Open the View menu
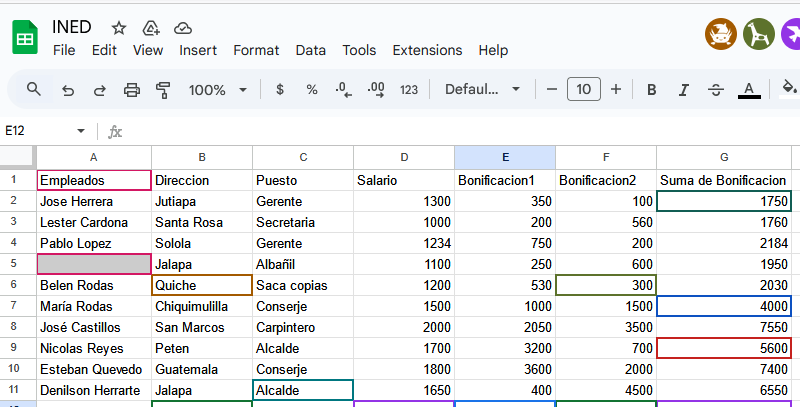This screenshot has width=800, height=407. pyautogui.click(x=148, y=50)
